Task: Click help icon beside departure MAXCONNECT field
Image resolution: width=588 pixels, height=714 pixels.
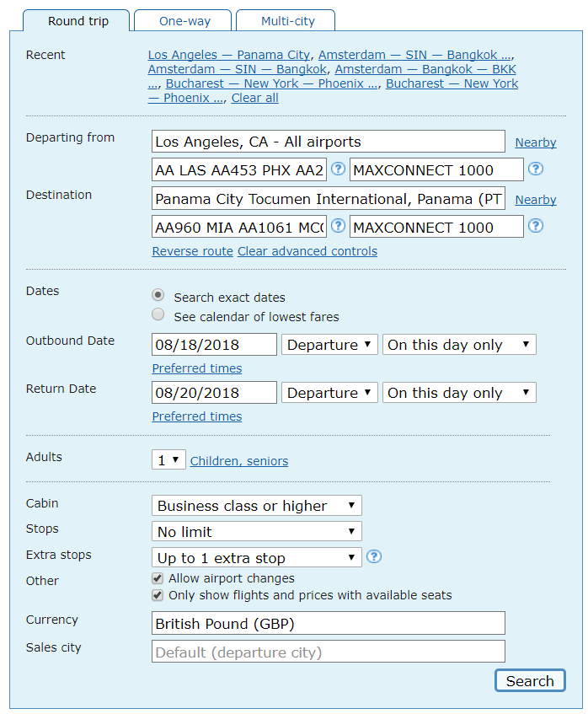Action: [x=536, y=169]
